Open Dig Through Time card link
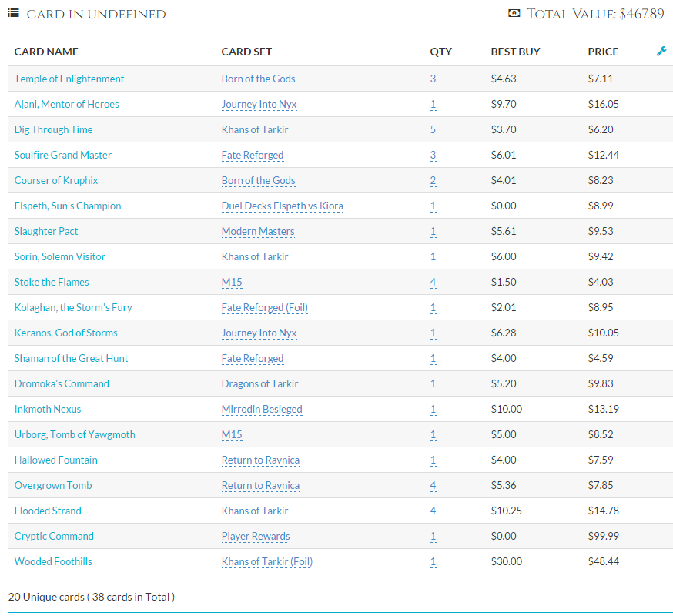The image size is (673, 616). tap(53, 129)
